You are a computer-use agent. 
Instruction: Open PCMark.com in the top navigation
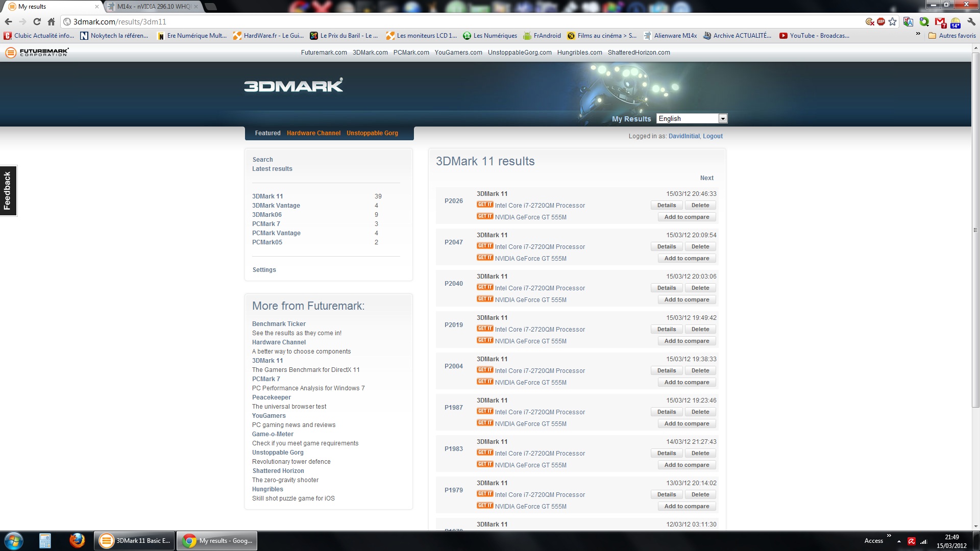[411, 53]
